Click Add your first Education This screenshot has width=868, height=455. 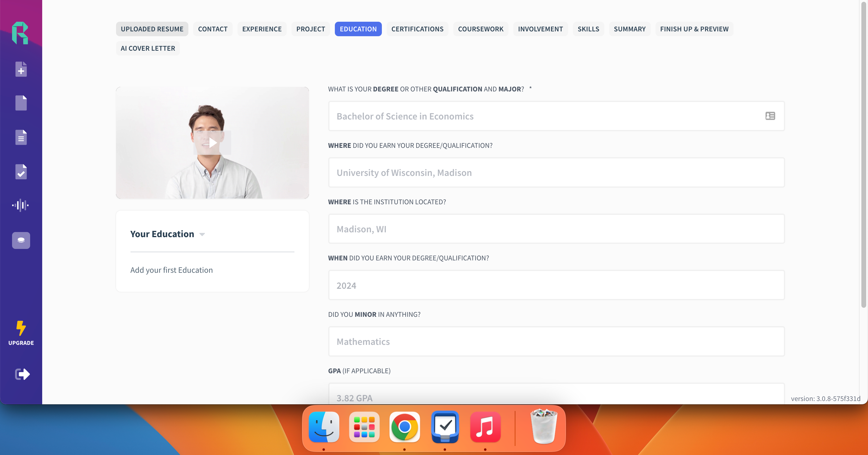point(171,270)
